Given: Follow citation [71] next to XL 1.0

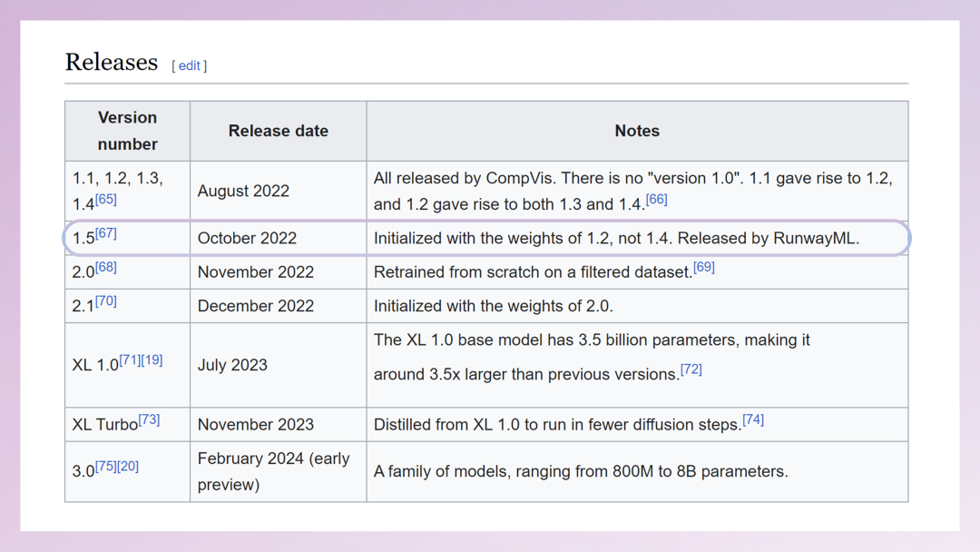Looking at the screenshot, I should tap(130, 360).
